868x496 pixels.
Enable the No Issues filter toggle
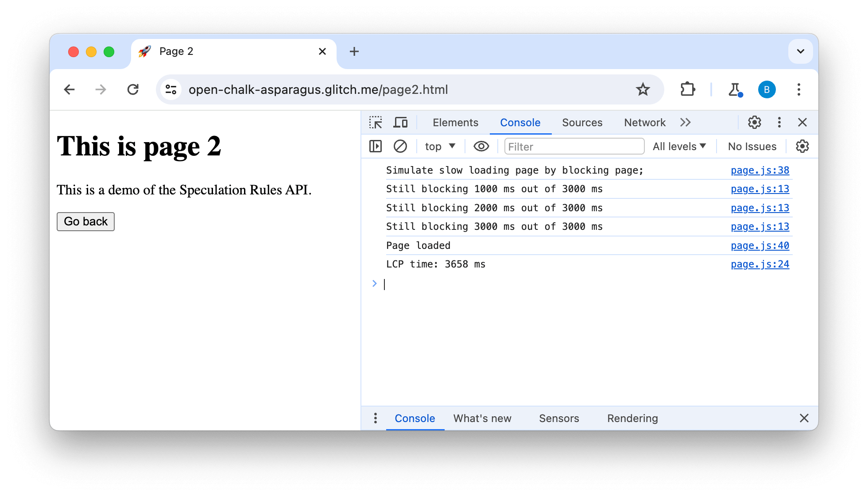751,147
